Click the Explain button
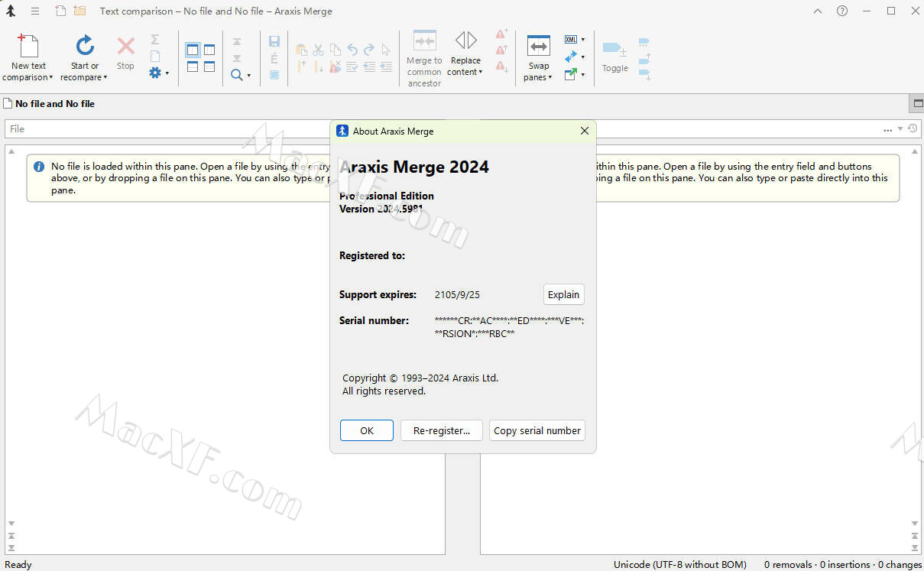Viewport: 924px width, 571px height. pos(564,294)
